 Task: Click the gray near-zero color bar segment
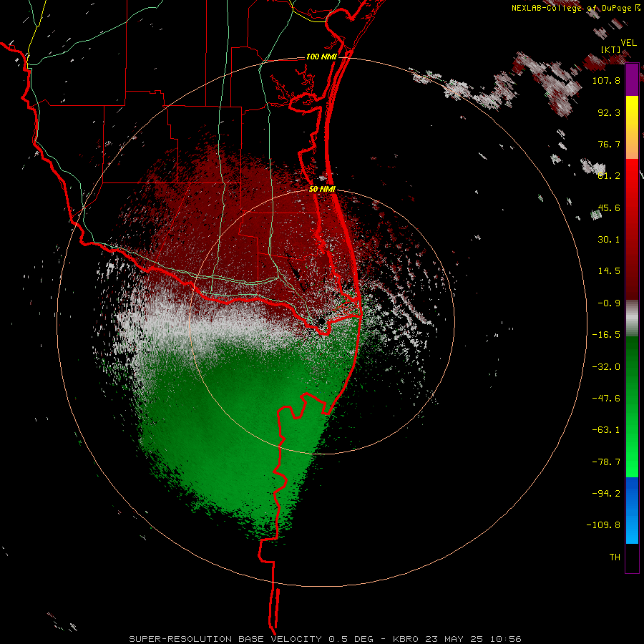click(x=632, y=317)
